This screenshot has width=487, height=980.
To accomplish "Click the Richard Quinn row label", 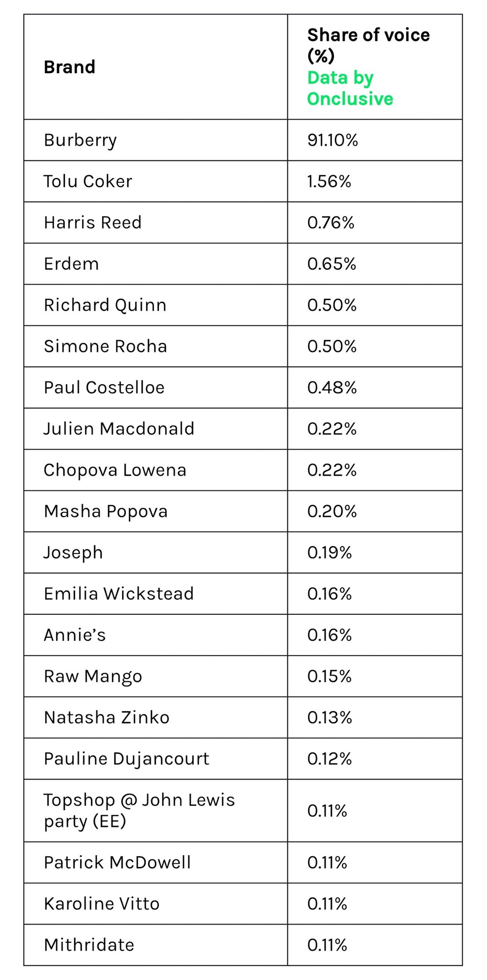I will coord(105,305).
